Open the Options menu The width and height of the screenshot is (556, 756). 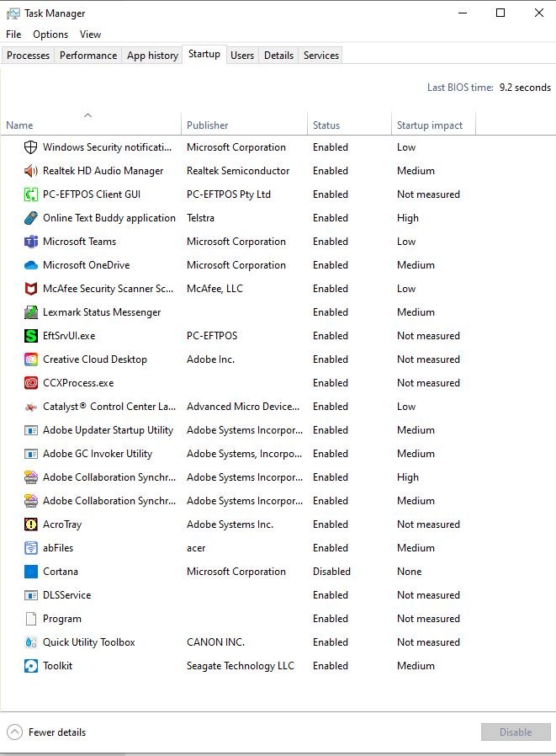click(50, 35)
